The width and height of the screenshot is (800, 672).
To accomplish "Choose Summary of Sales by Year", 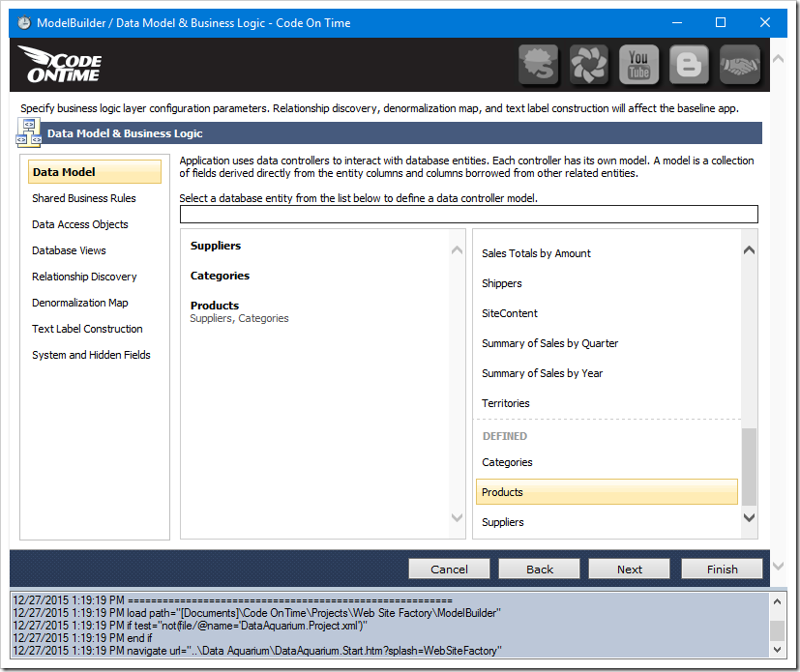I will coord(542,373).
